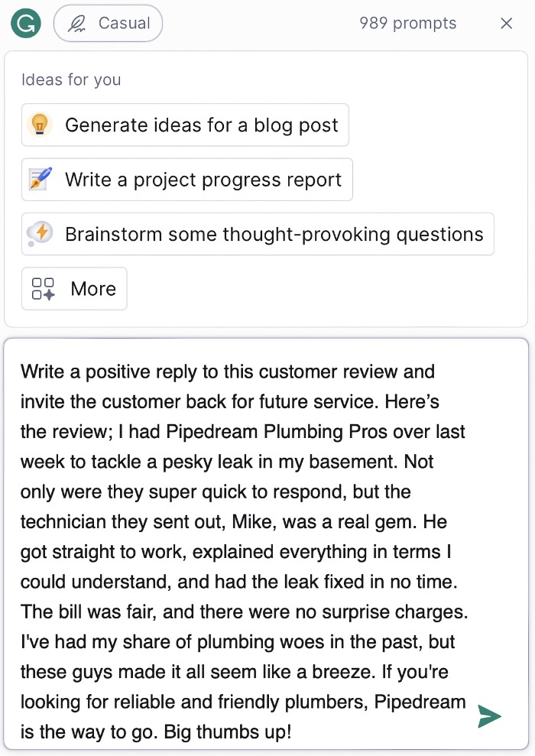
Task: Click the Grammarly logo icon
Action: click(25, 23)
